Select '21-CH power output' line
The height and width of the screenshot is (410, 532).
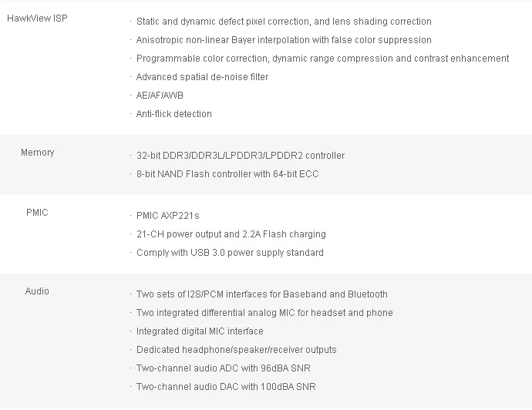click(x=231, y=234)
